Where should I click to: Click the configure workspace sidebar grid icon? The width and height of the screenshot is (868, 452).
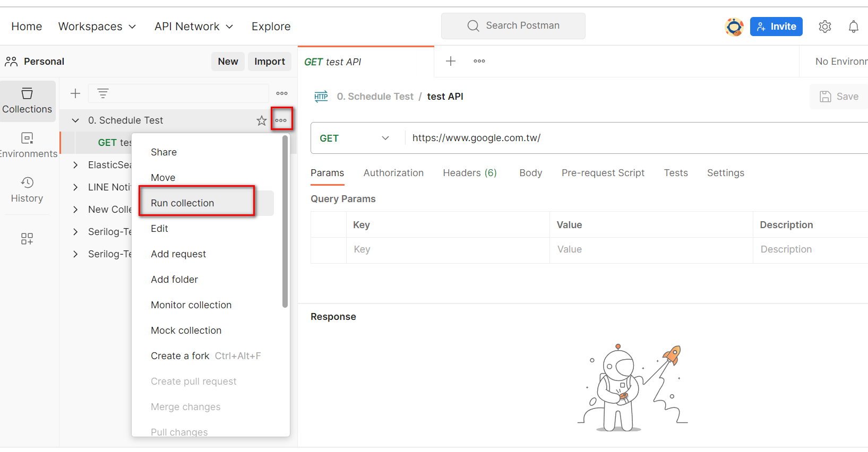[x=27, y=239]
